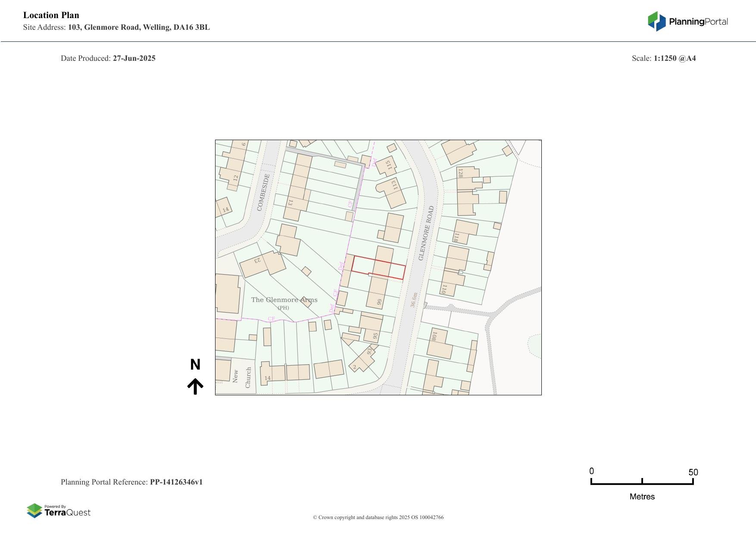Screen dimensions: 756x535
Task: Click the 0 to 50 metres scale bar
Action: (x=642, y=482)
